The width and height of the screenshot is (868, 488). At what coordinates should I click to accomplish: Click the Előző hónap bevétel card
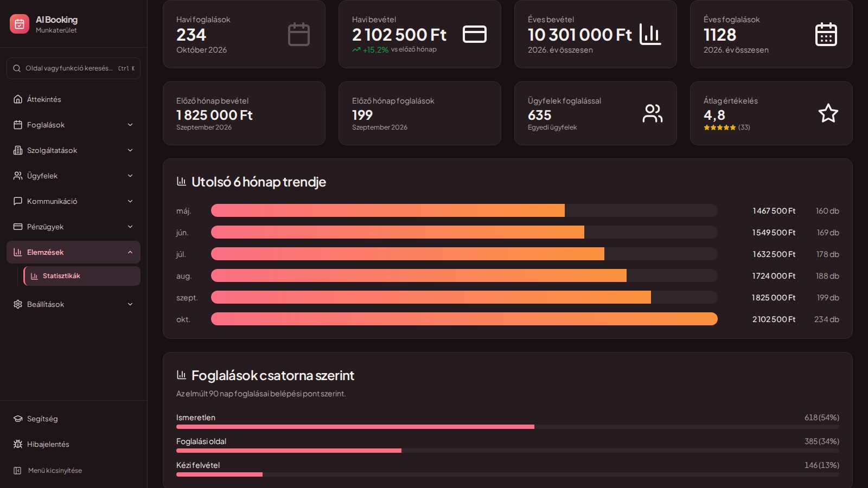coord(244,113)
